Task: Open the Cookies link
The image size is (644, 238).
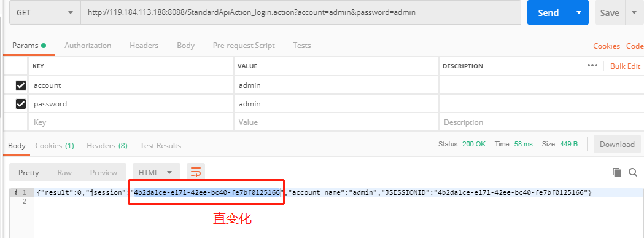Action: [607, 46]
